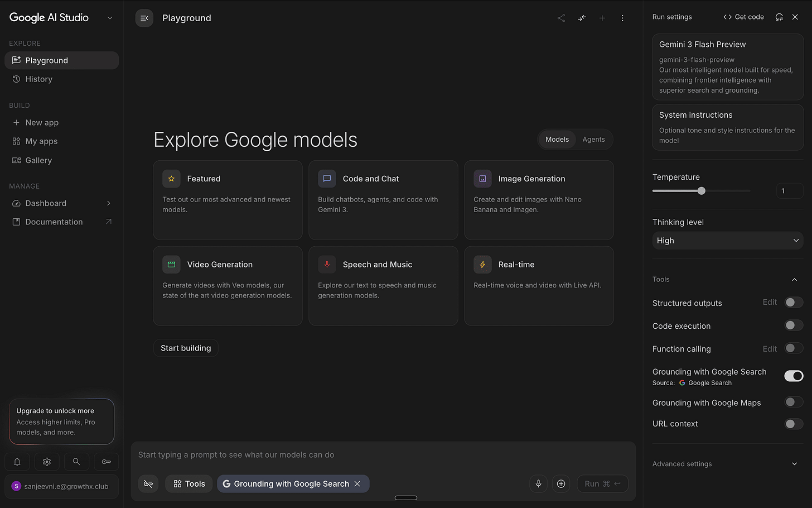Open System instructions

728,127
